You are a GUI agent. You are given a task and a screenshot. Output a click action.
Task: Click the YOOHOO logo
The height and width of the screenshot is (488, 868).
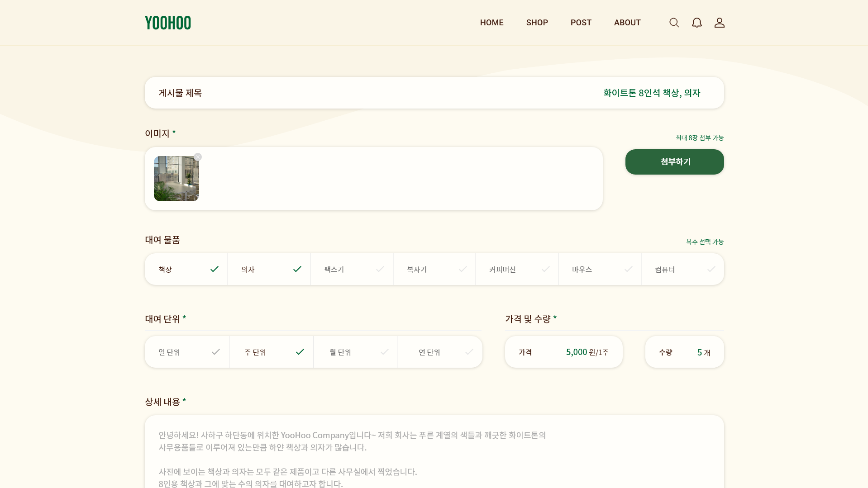pyautogui.click(x=168, y=22)
